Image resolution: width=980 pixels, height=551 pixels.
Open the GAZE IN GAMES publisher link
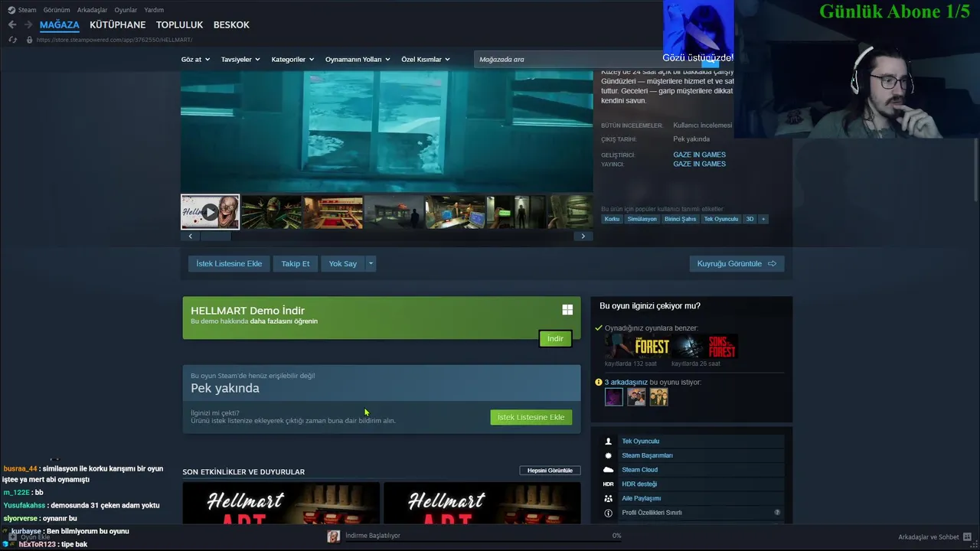click(700, 164)
